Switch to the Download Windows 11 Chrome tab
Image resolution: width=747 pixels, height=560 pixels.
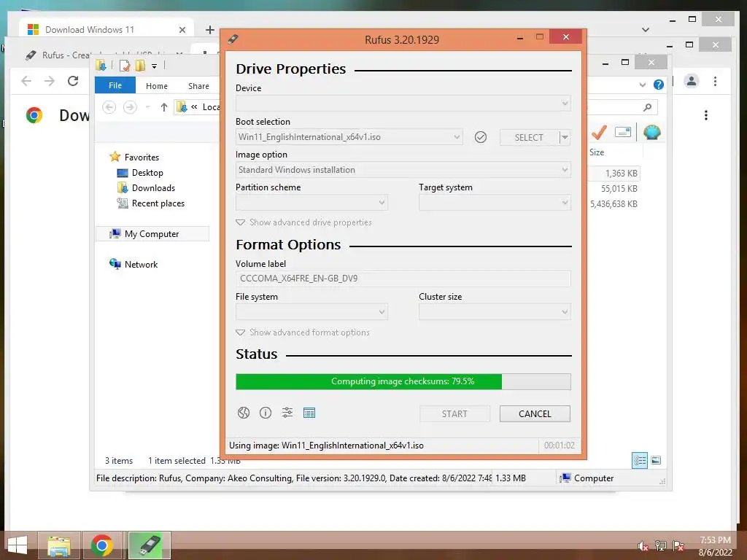[x=107, y=29]
